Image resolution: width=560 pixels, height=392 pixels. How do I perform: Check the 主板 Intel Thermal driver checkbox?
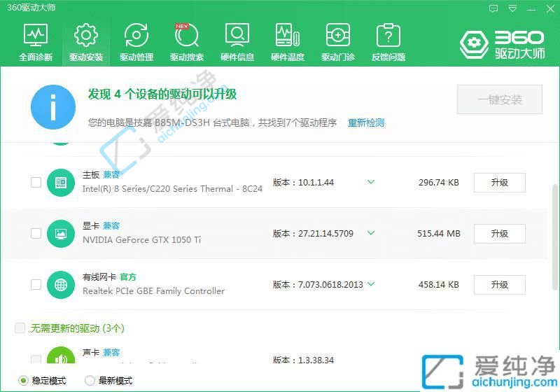click(x=36, y=183)
